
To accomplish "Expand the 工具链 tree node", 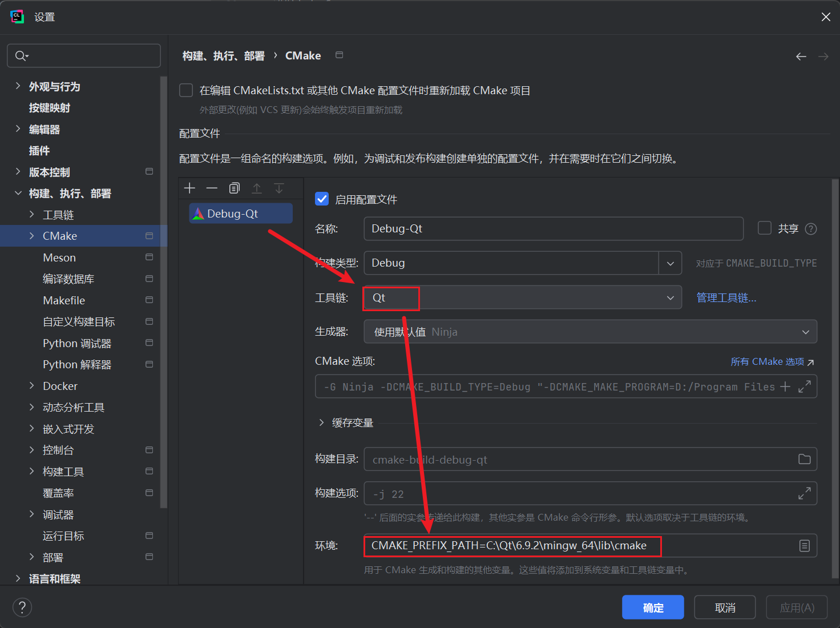I will coord(31,215).
